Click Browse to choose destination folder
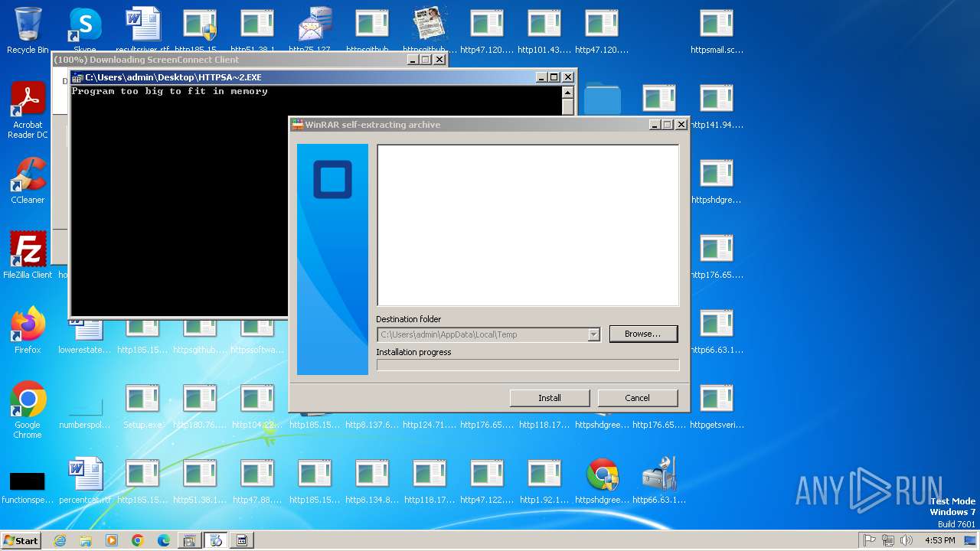This screenshot has height=551, width=980. click(643, 334)
